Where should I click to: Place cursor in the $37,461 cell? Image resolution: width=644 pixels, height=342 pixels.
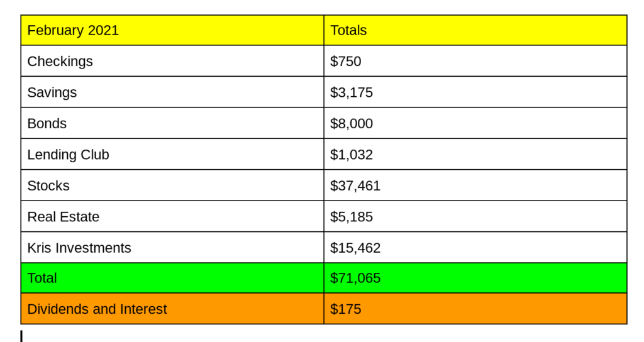tap(355, 185)
